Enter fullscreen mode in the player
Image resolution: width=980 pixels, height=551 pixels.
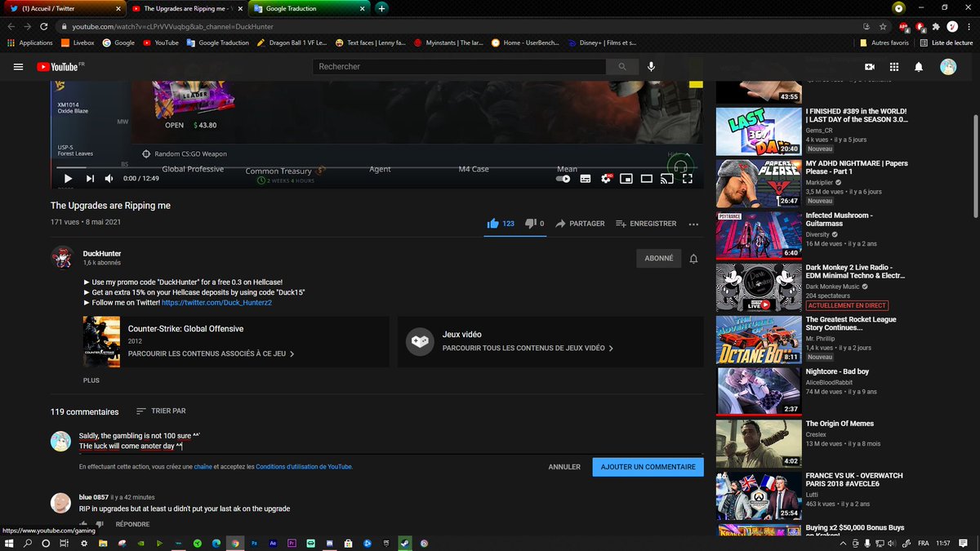tap(688, 178)
